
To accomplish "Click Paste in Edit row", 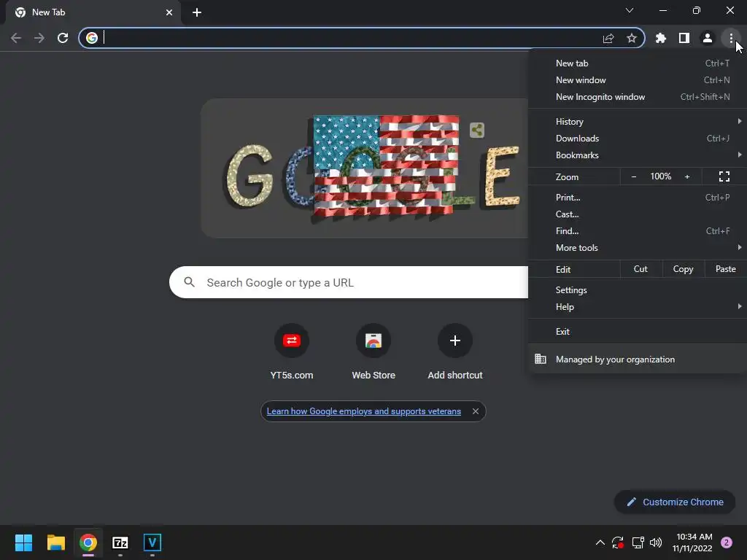I will (726, 269).
